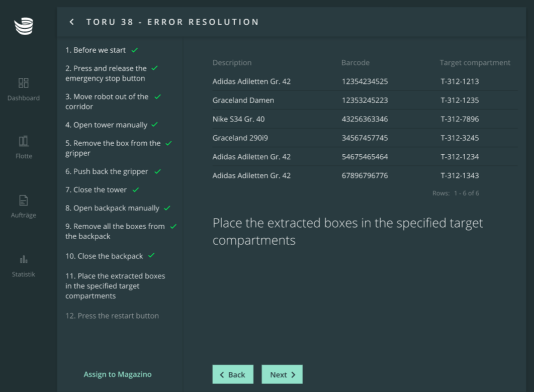
Task: Click the 'Assign to Magazino' link
Action: pos(117,374)
